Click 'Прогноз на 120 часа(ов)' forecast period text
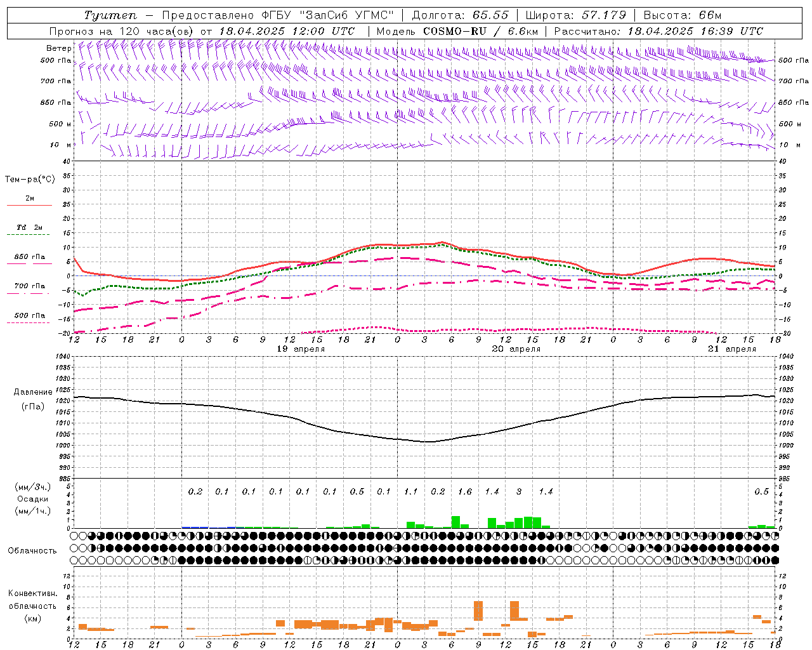The width and height of the screenshot is (812, 650). pyautogui.click(x=122, y=31)
